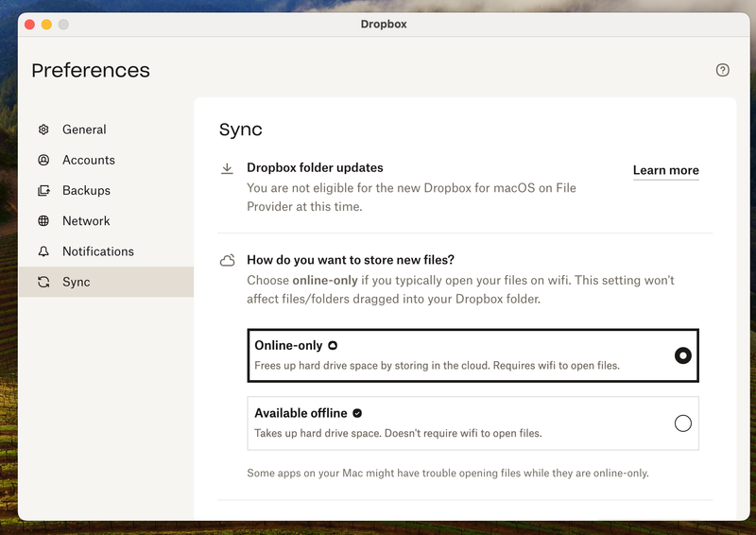Open the Notifications tab
Image resolution: width=756 pixels, height=535 pixels.
pos(98,251)
